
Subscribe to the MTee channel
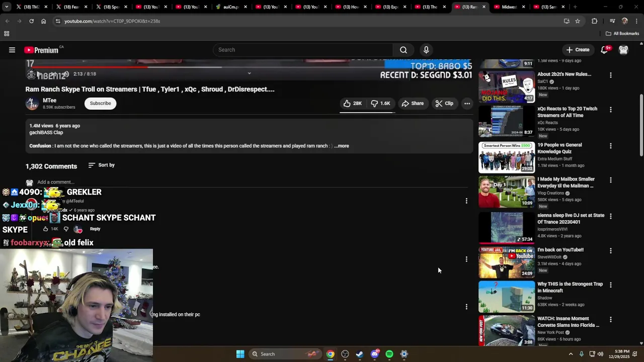[x=100, y=103]
